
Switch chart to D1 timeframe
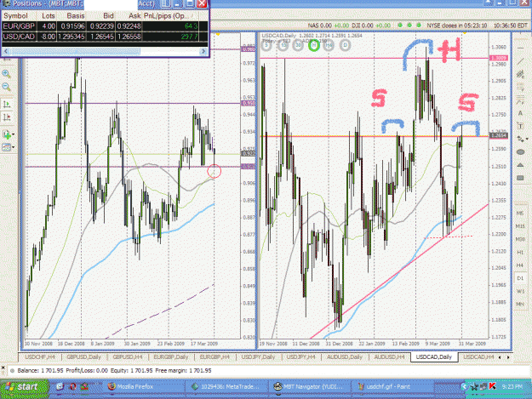[x=520, y=278]
